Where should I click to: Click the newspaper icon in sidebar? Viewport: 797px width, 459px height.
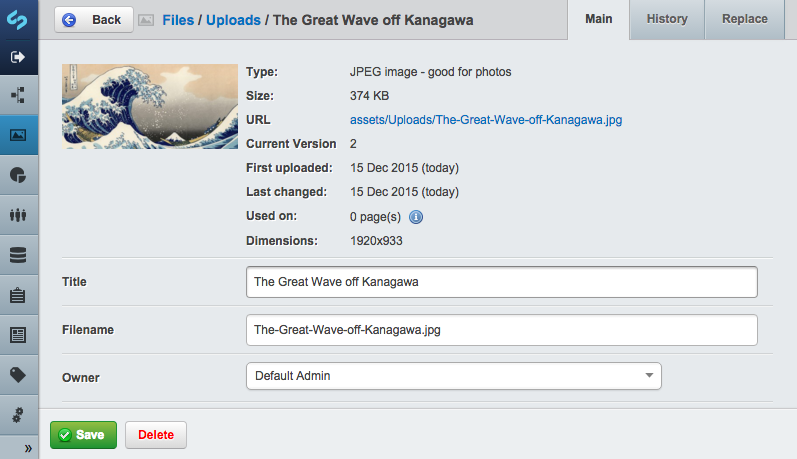[x=18, y=335]
